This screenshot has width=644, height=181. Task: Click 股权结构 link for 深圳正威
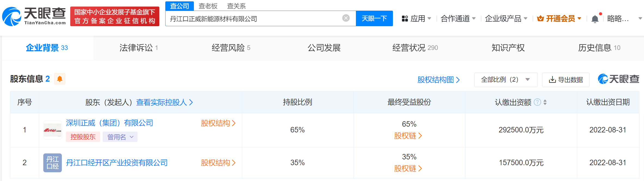pyautogui.click(x=218, y=123)
